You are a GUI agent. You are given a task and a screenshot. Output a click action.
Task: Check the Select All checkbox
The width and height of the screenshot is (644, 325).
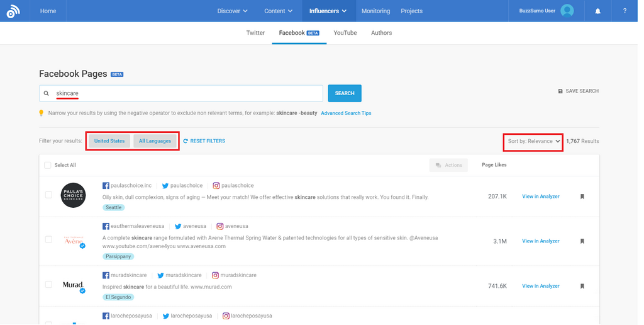click(x=48, y=165)
